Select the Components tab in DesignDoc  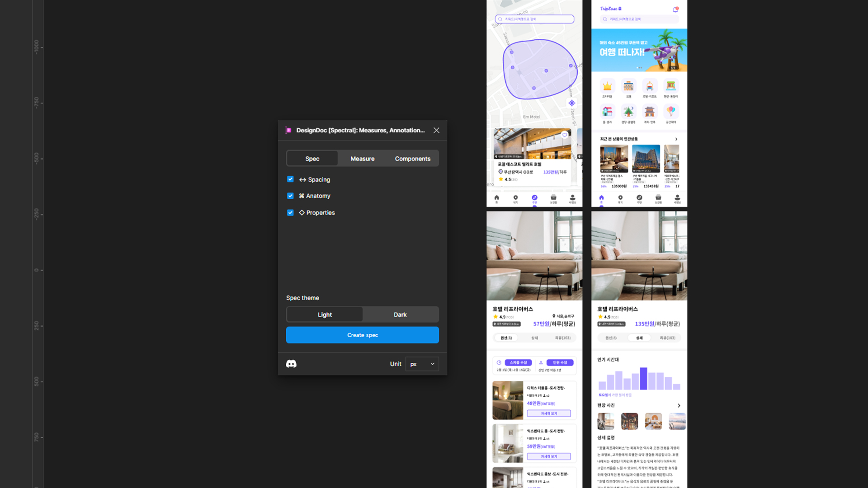(x=413, y=159)
